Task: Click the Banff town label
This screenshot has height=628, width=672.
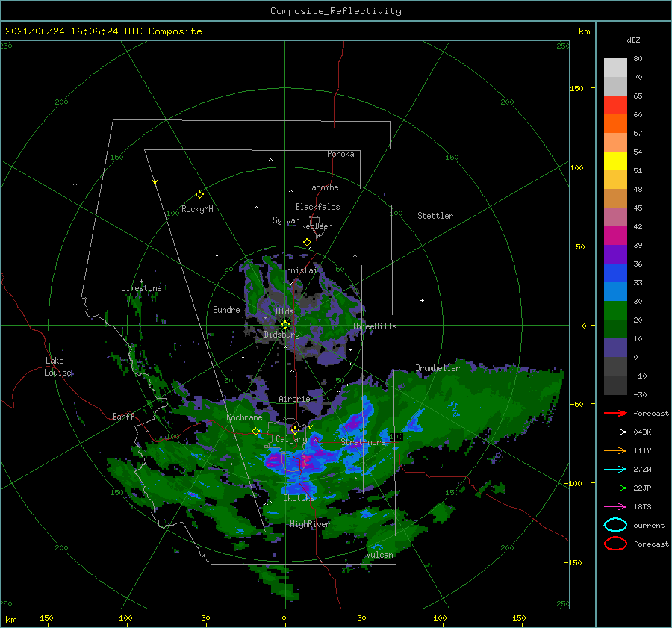Action: pos(123,416)
